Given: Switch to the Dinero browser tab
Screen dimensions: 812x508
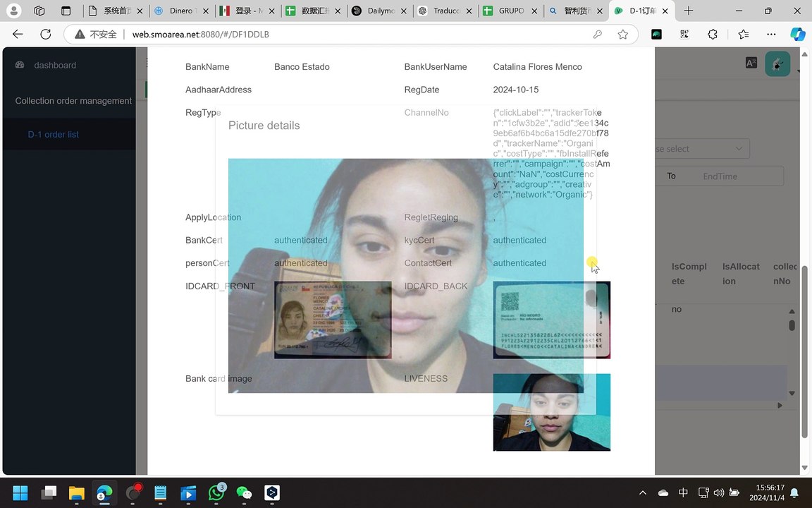Looking at the screenshot, I should point(183,11).
